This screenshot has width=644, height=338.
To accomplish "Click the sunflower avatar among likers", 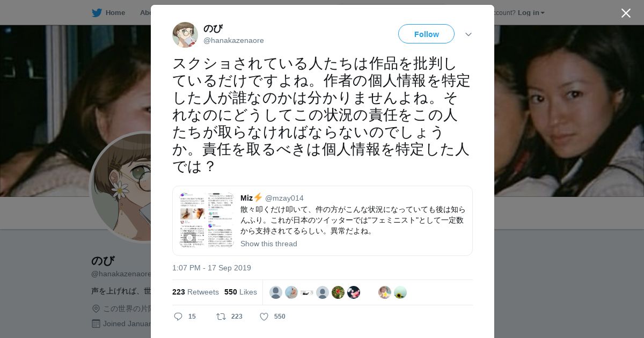I will pyautogui.click(x=400, y=292).
